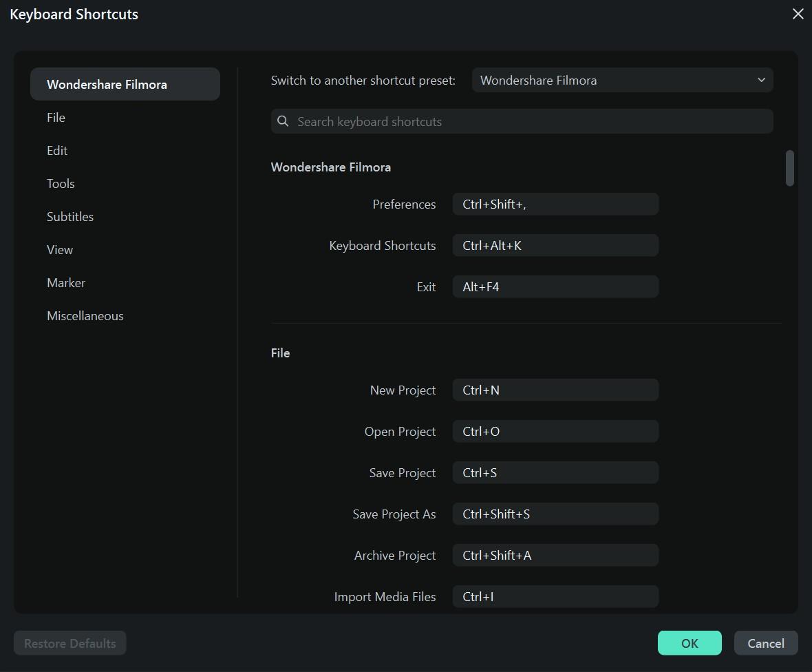The height and width of the screenshot is (672, 812).
Task: Click the Open Project shortcut field
Action: [555, 432]
